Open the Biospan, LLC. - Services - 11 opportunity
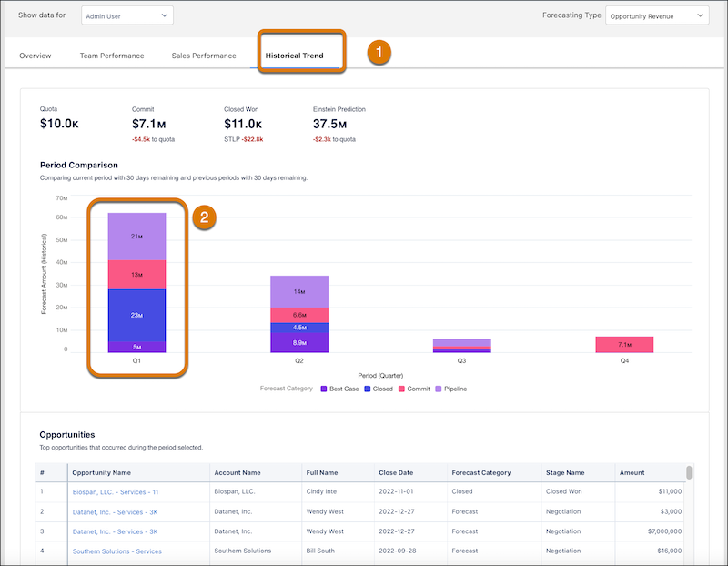Image resolution: width=728 pixels, height=566 pixels. coord(116,491)
